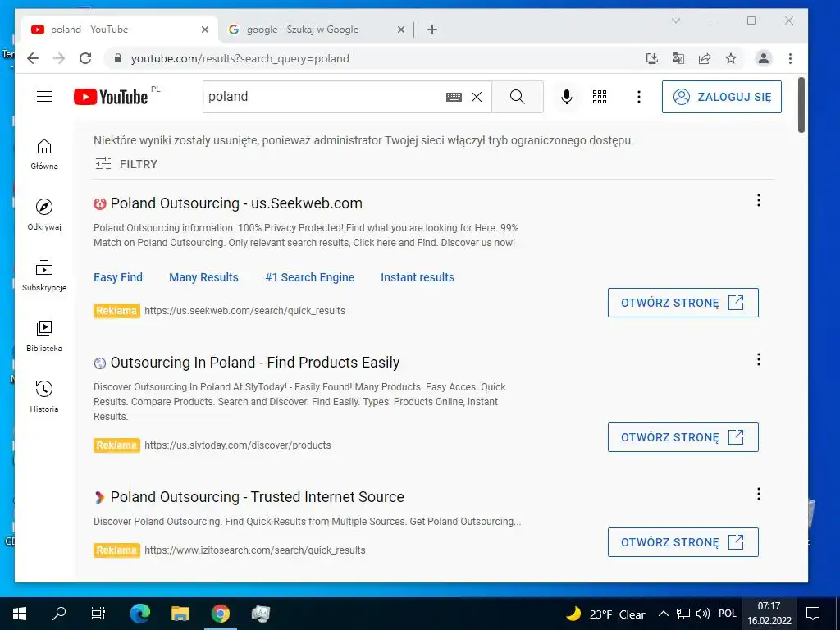
Task: Open Chrome's three-dot menu
Action: [790, 58]
